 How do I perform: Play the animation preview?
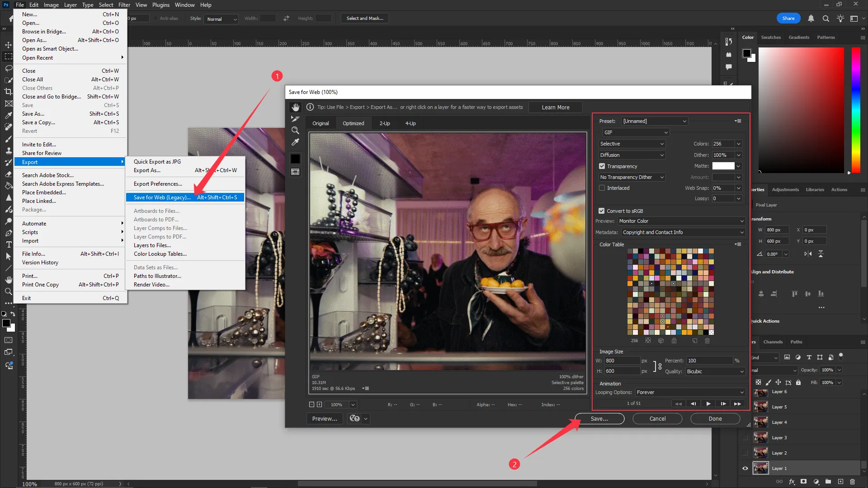(708, 404)
